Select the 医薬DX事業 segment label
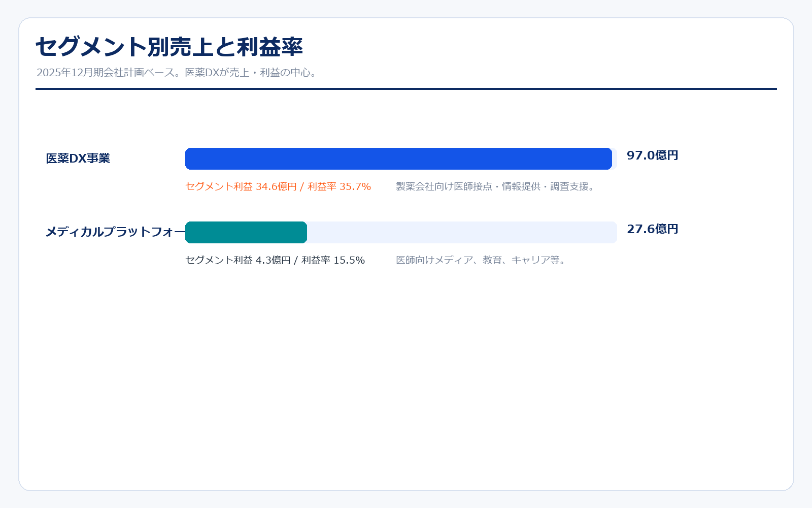812x508 pixels. (x=78, y=158)
